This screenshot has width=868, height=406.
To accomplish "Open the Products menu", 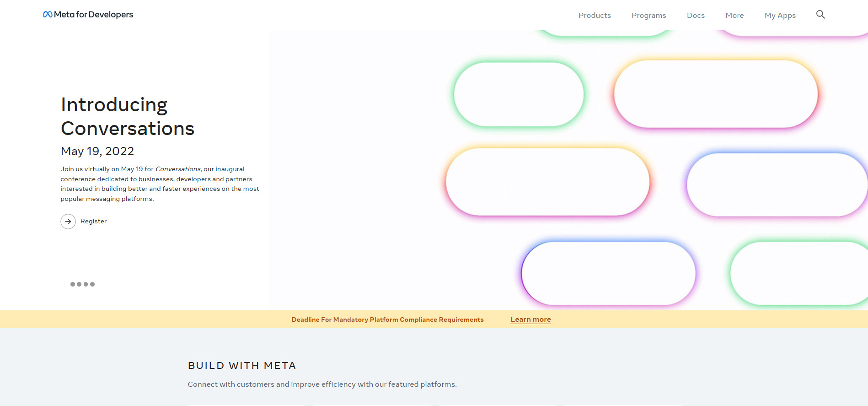I will 595,15.
